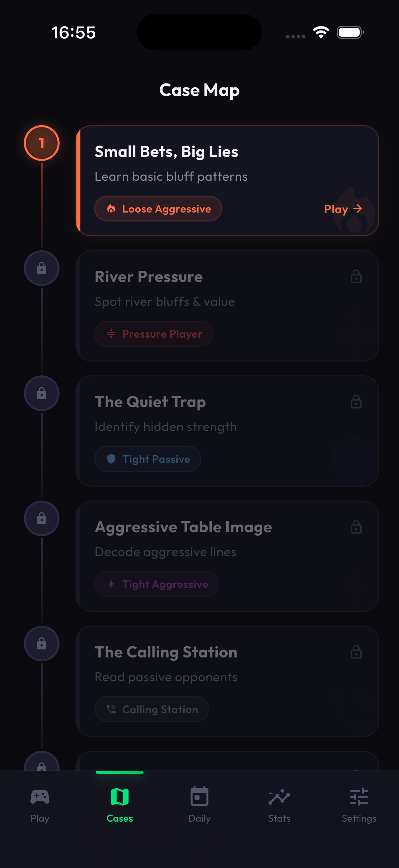This screenshot has width=399, height=868.
Task: Click the shield icon in Tight Passive badge
Action: click(112, 459)
